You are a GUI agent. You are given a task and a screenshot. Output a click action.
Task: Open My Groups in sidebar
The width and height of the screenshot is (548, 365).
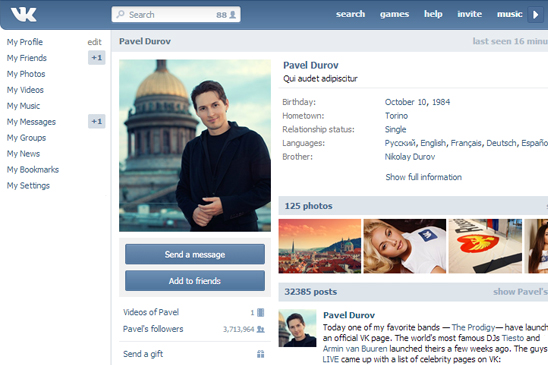tap(26, 138)
